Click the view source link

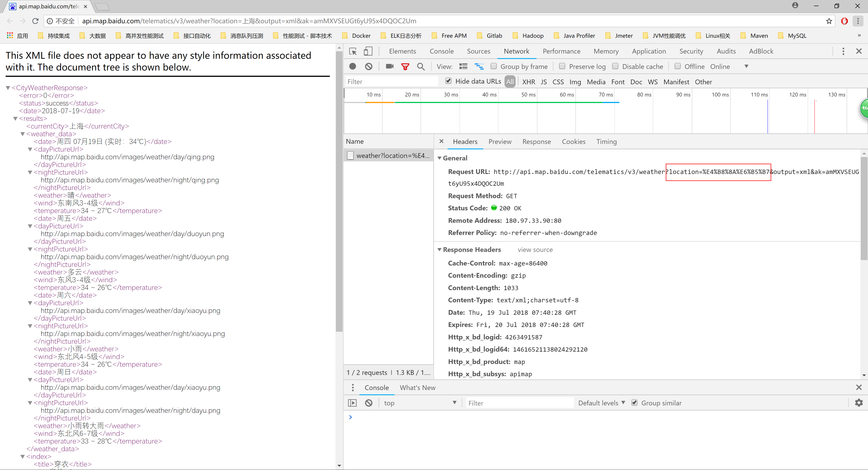535,250
